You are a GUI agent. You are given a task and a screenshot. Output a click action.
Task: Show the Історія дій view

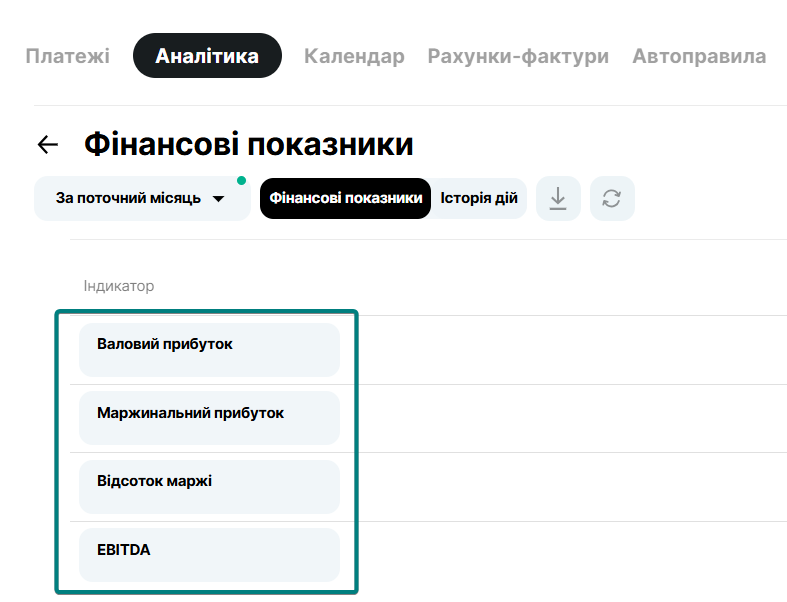point(479,199)
